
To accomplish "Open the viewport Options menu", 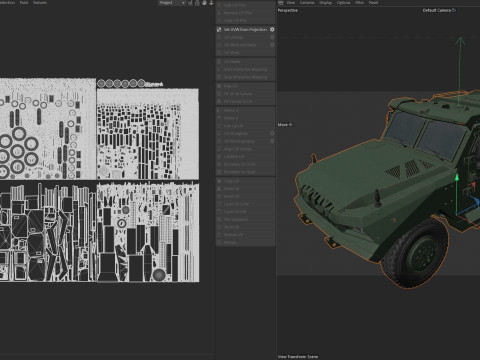I will tap(343, 3).
